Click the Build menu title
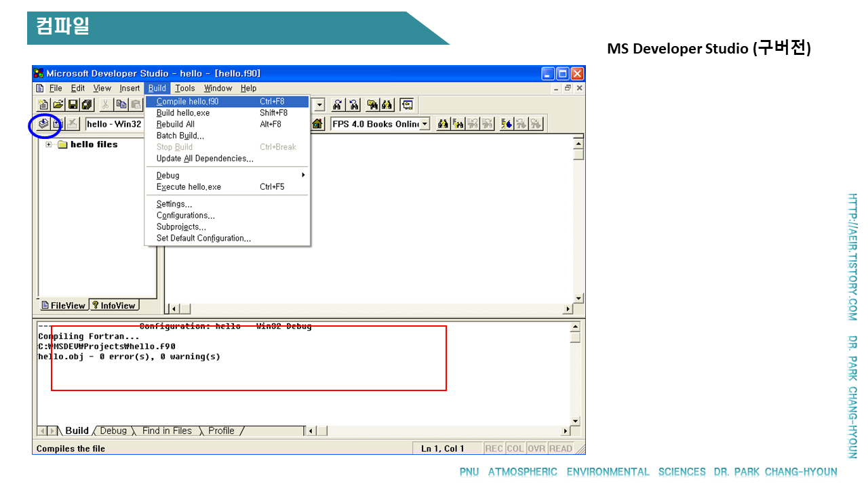Image resolution: width=868 pixels, height=488 pixels. tap(157, 88)
